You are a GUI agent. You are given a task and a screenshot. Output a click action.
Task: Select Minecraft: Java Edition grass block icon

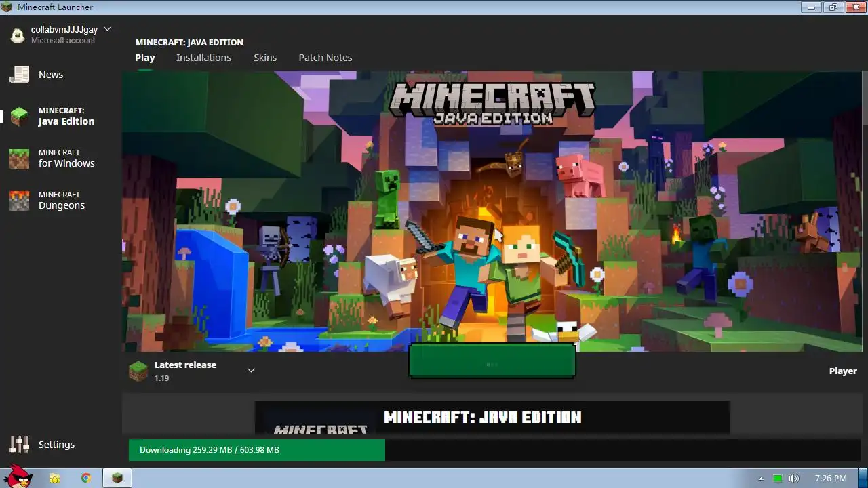click(19, 117)
